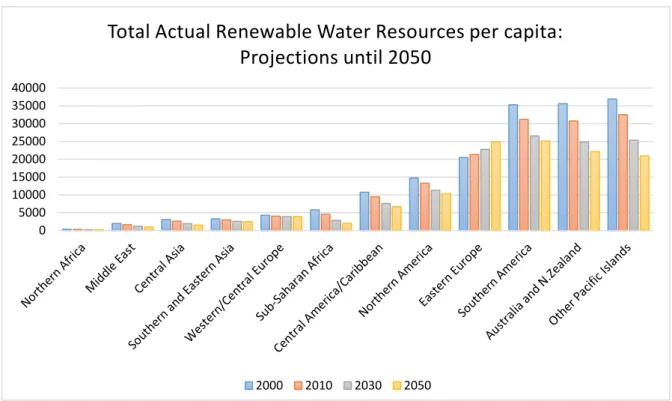Click the 'Northern America' axis label

(x=396, y=280)
